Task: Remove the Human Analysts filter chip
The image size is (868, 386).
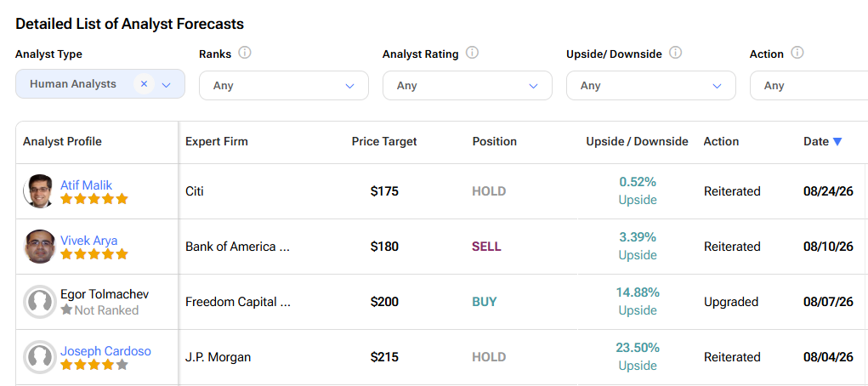Action: (x=144, y=84)
